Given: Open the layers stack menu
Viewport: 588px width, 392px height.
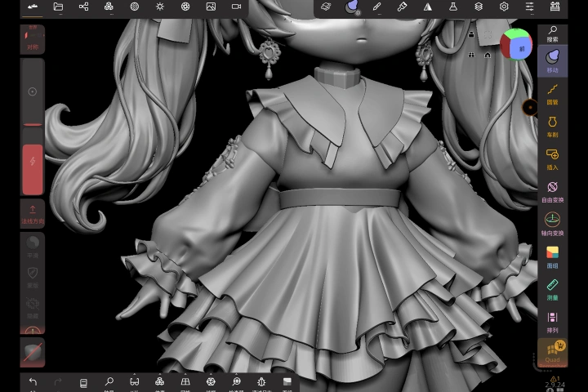Looking at the screenshot, I should 479,7.
